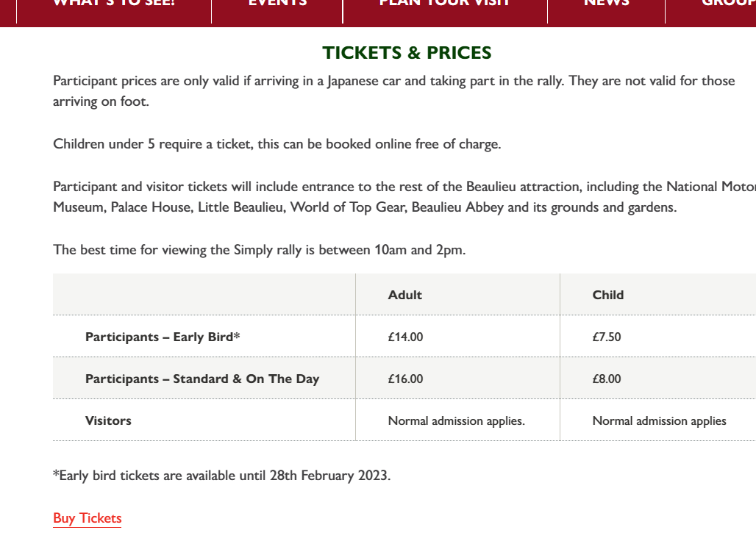
Task: Click adult visitors 'Normal admission applies.' cell
Action: click(x=456, y=421)
